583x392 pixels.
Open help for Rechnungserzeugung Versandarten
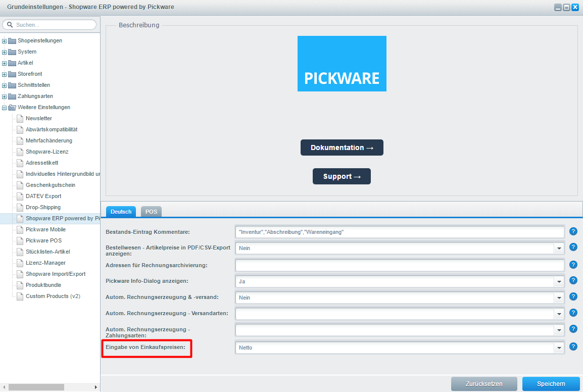573,313
